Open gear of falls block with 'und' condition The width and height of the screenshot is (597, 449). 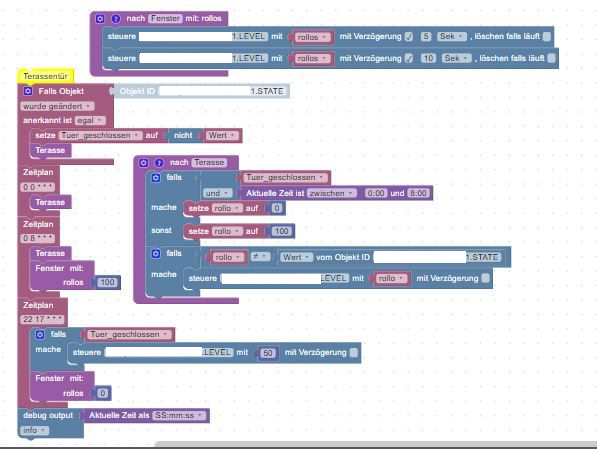click(156, 177)
